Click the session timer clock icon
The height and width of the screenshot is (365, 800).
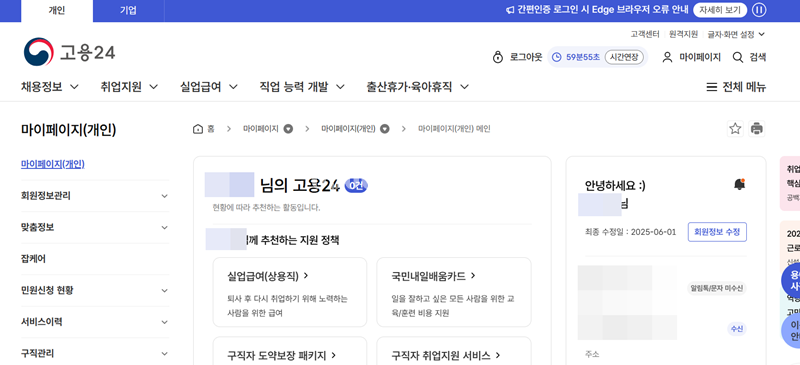point(557,57)
